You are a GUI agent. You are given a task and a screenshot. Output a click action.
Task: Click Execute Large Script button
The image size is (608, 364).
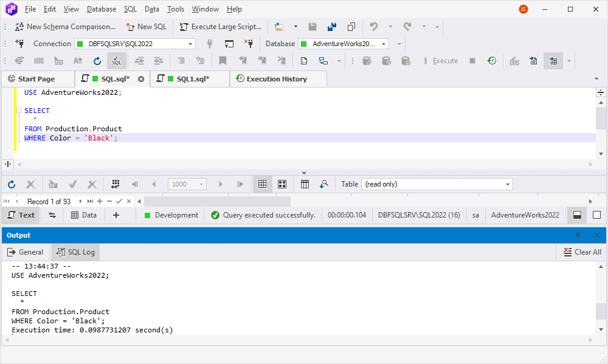[221, 27]
